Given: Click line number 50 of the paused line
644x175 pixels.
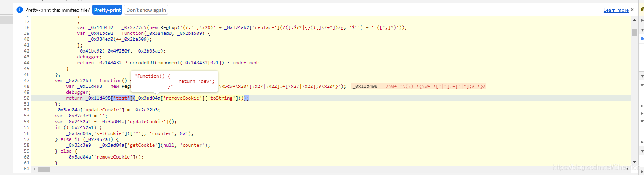Looking at the screenshot, I should tap(27, 98).
